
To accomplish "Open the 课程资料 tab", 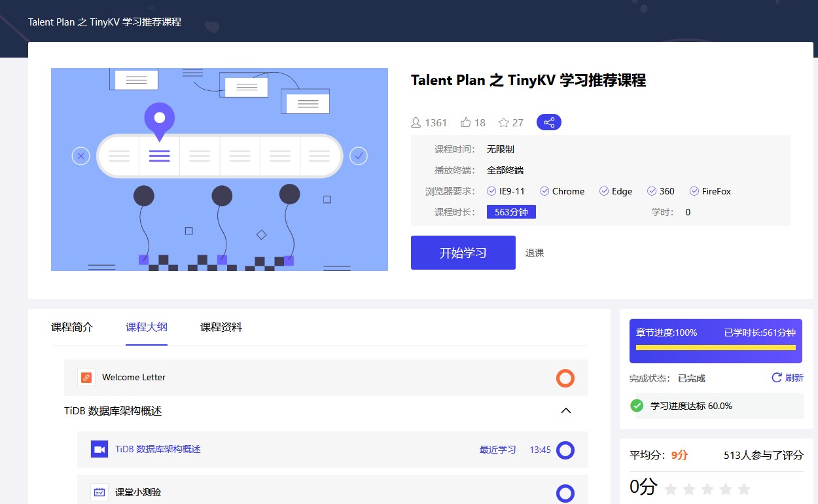I will coord(221,327).
